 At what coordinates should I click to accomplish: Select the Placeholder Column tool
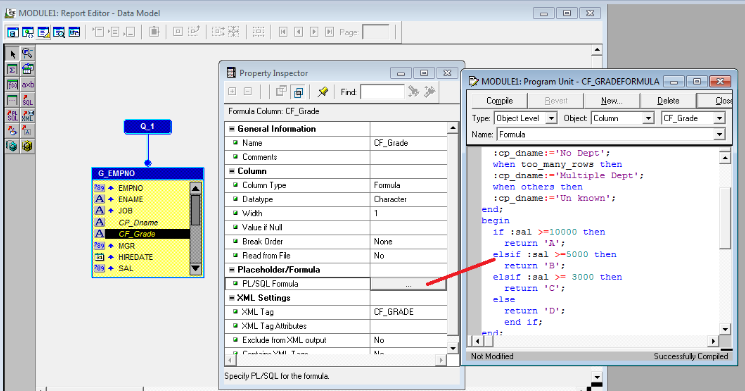click(13, 100)
